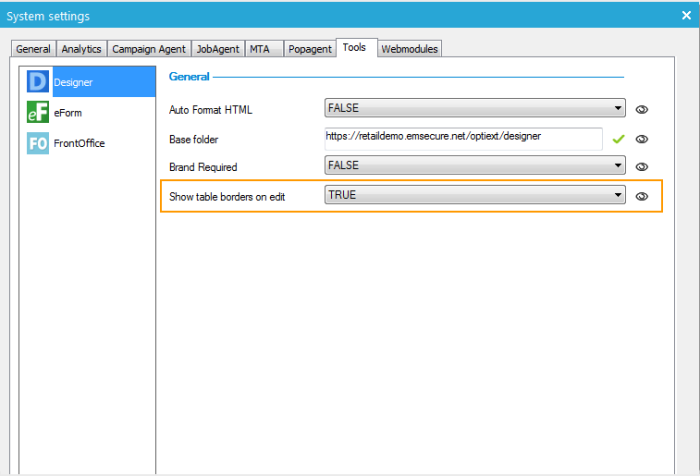Viewport: 700px width, 476px height.
Task: Toggle eye icon for Auto Format HTML
Action: [x=642, y=110]
